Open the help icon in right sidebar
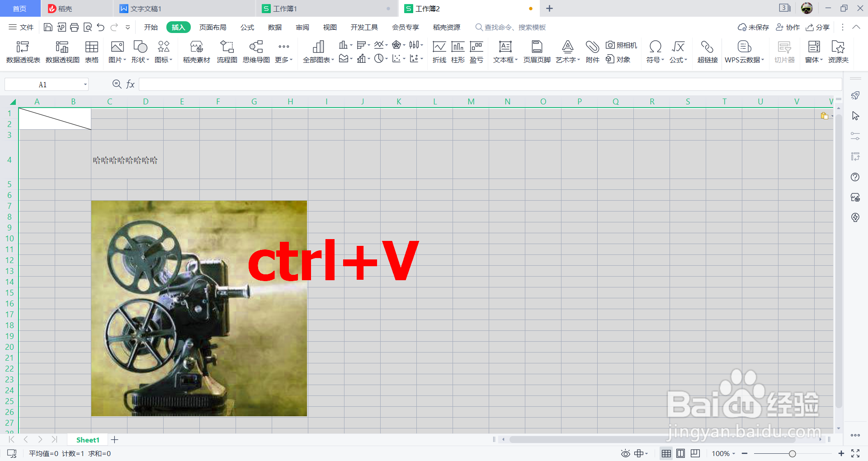868x461 pixels. 855,177
